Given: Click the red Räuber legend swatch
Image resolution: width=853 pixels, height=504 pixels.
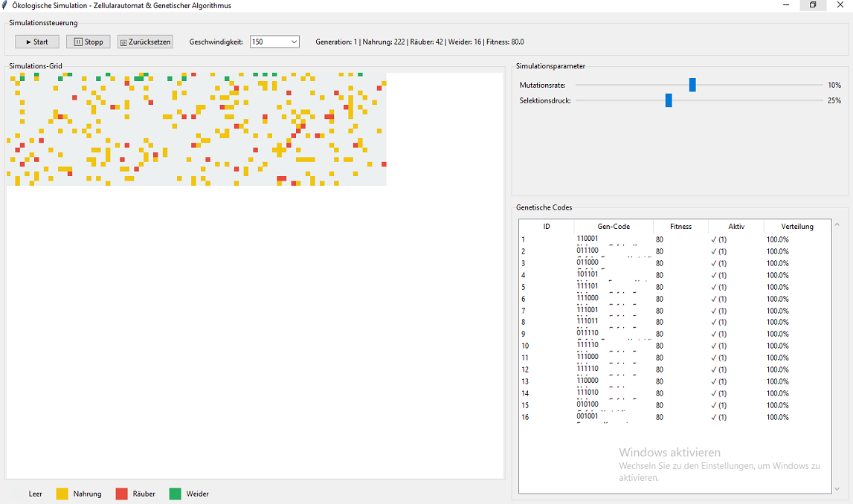Looking at the screenshot, I should click(x=122, y=494).
